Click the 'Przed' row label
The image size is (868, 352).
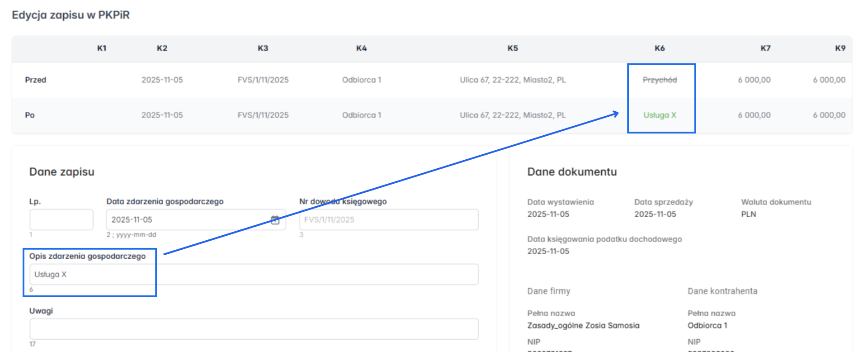[36, 80]
